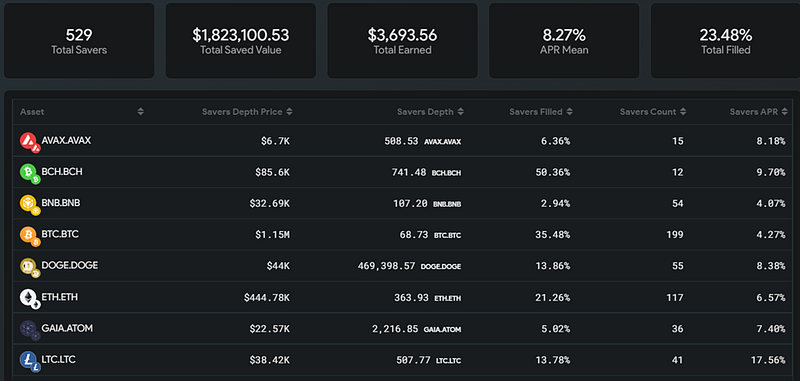Sort table by Asset column arrows

tap(141, 112)
